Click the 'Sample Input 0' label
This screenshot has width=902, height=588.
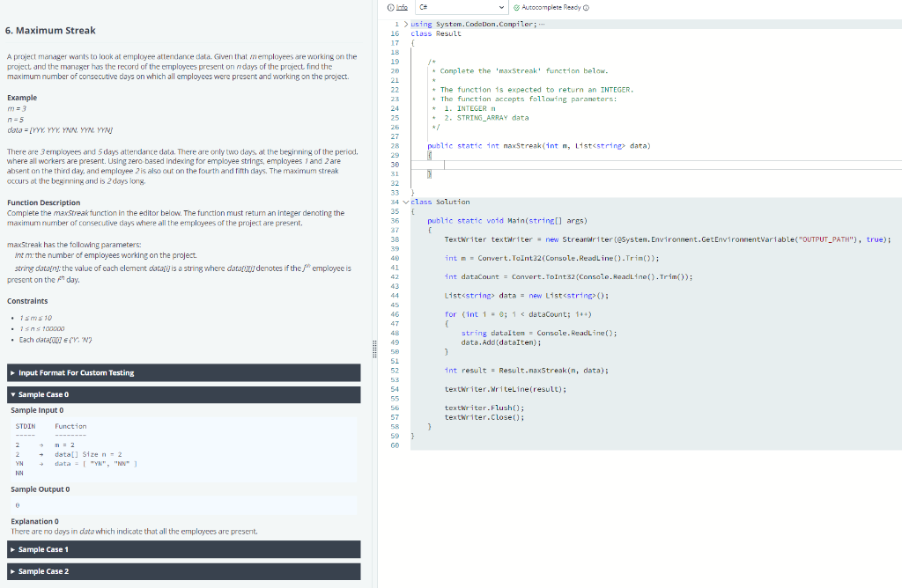coord(37,410)
